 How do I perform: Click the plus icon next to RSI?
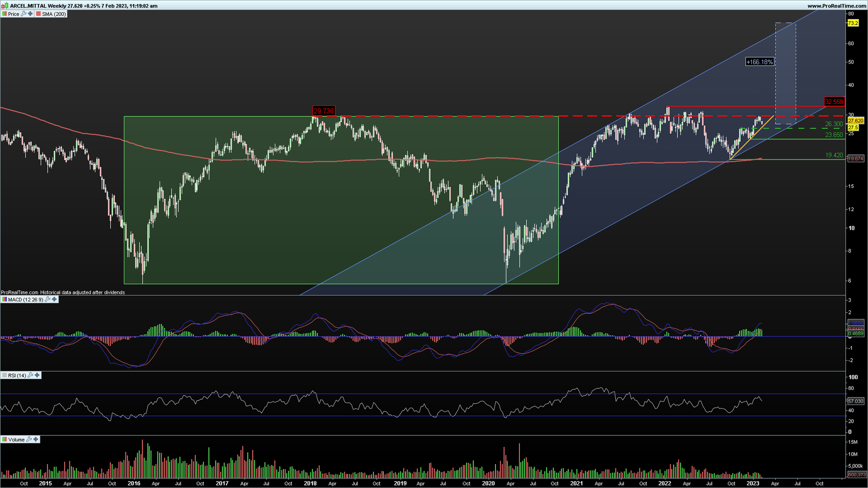(x=37, y=375)
